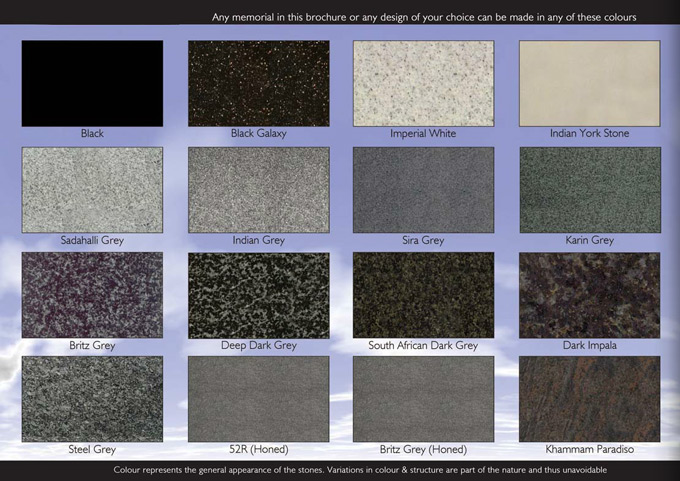Click the header sentence about memorial colours
This screenshot has width=680, height=481.
[424, 17]
